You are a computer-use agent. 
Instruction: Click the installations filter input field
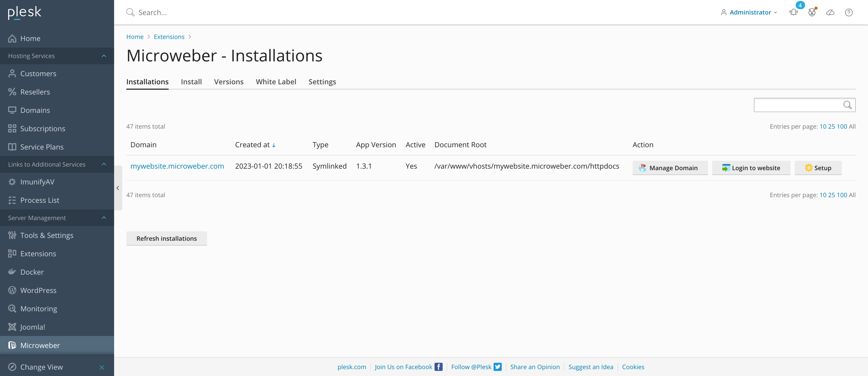[x=797, y=105]
